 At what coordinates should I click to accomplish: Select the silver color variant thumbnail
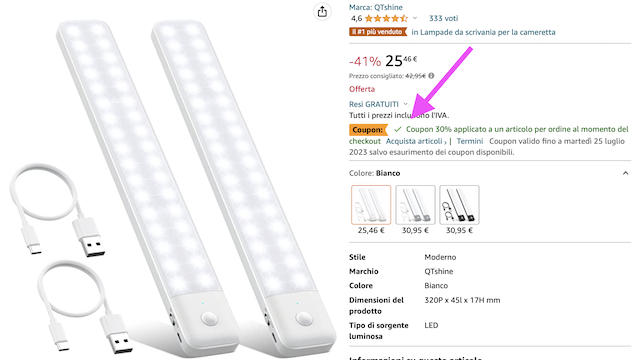point(415,205)
